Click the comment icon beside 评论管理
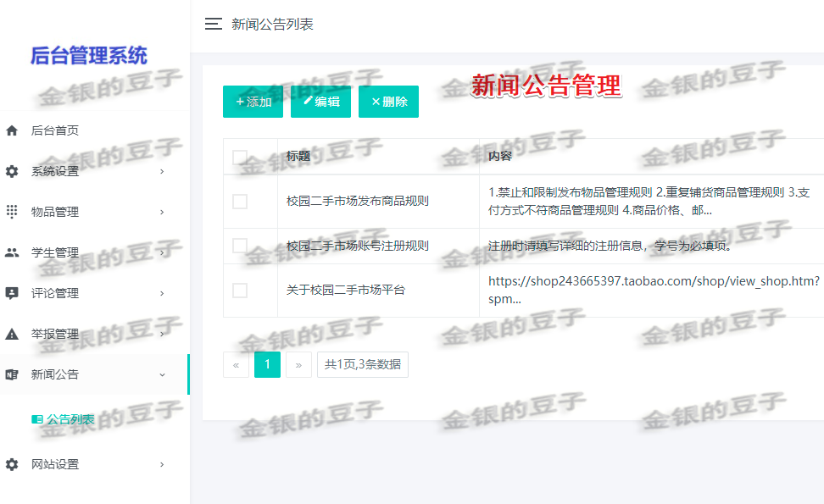Screen dimensions: 824x504 pyautogui.click(x=12, y=293)
